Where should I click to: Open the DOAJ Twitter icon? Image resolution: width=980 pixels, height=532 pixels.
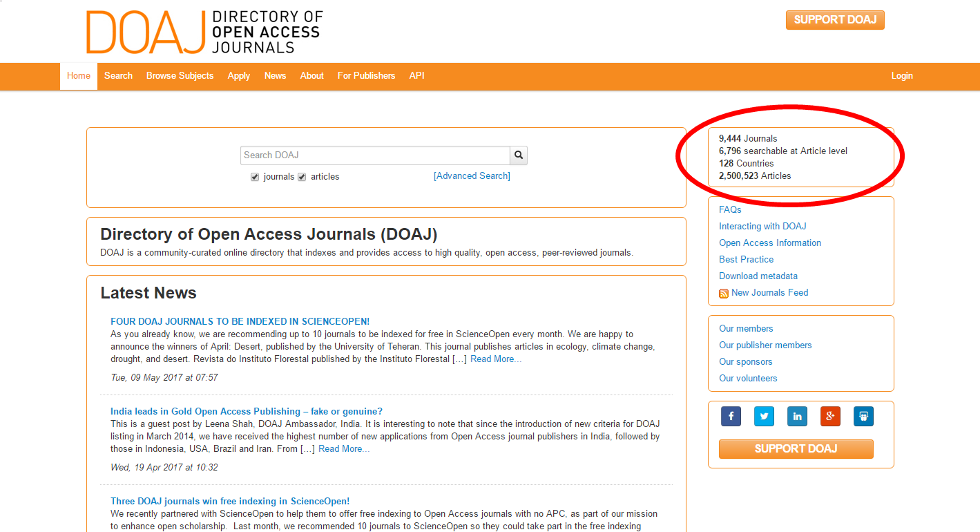pyautogui.click(x=764, y=416)
